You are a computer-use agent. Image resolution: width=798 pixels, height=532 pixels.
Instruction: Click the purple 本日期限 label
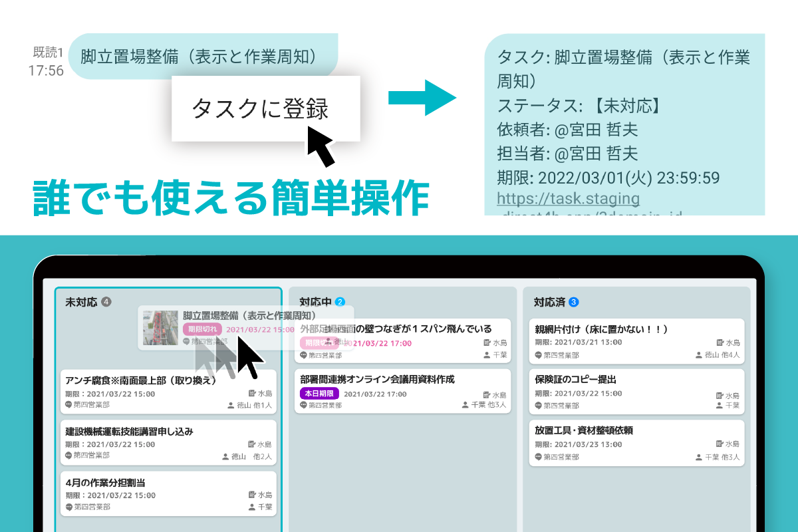click(320, 394)
